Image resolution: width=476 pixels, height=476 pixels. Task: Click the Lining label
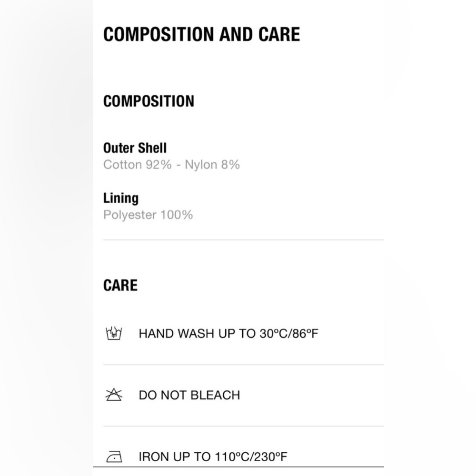(x=121, y=198)
